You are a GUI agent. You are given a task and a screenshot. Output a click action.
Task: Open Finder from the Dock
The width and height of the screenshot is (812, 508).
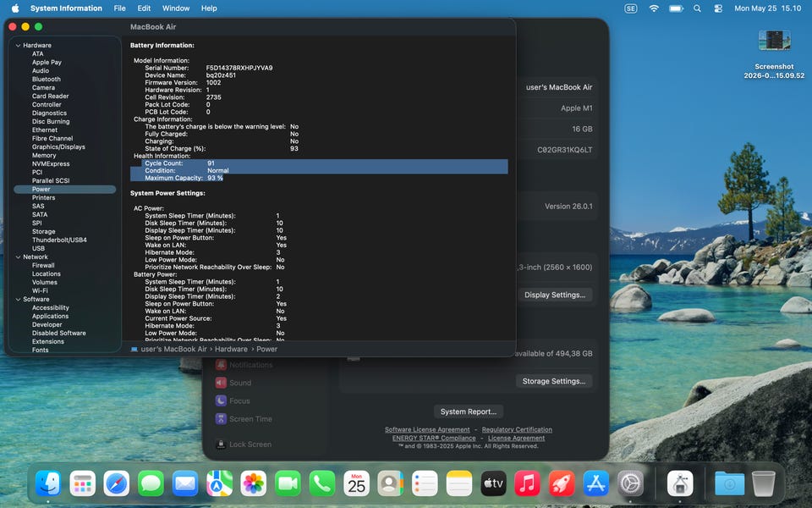click(48, 483)
